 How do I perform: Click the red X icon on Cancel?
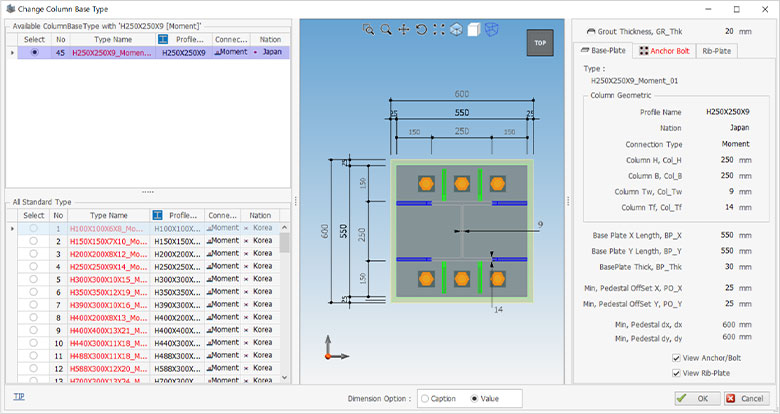[x=730, y=398]
